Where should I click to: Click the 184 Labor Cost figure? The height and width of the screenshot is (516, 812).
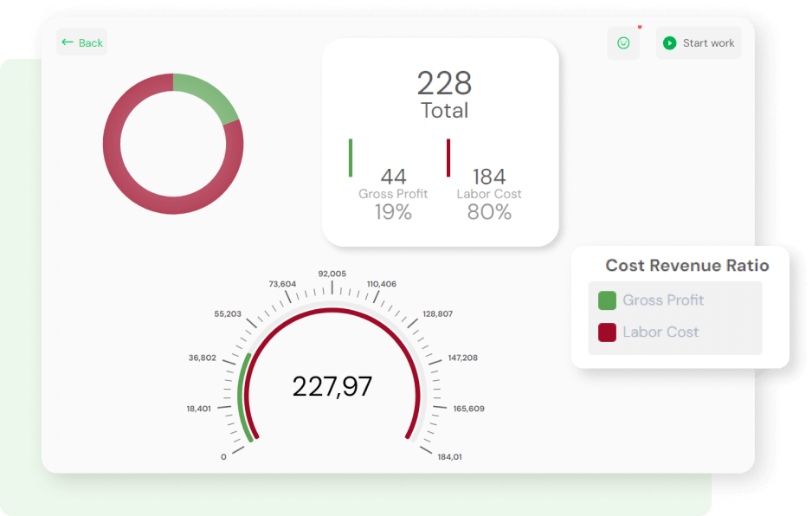(489, 177)
